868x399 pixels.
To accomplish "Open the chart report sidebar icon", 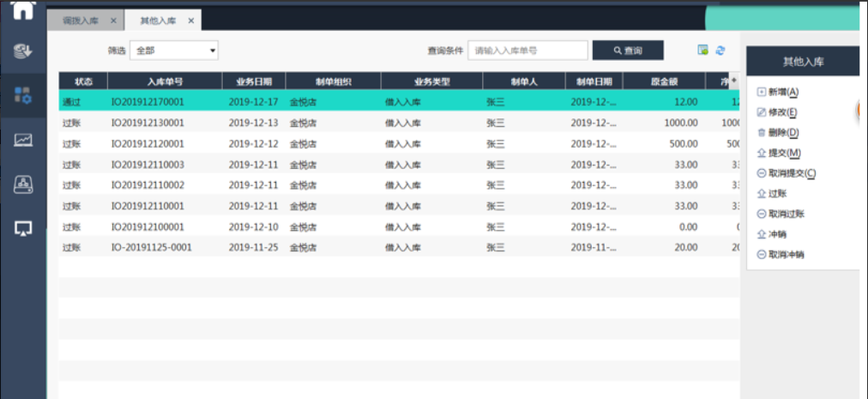I will click(23, 139).
